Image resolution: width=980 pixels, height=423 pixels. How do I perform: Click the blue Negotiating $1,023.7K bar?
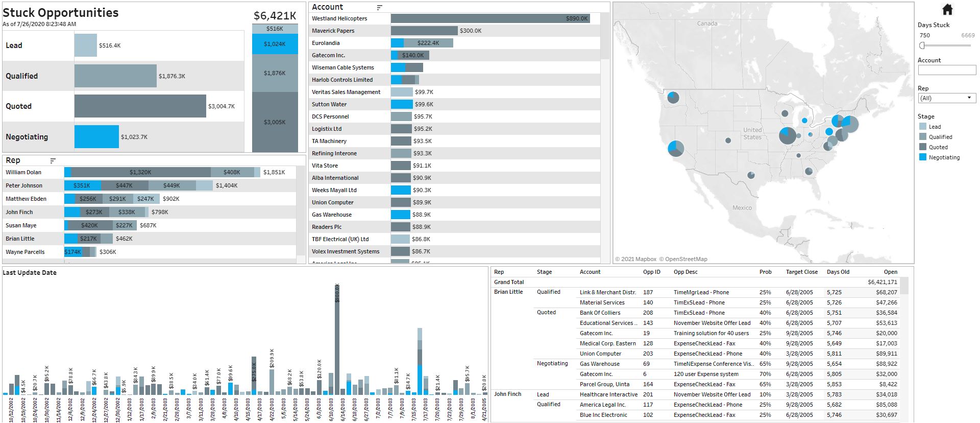[x=96, y=137]
